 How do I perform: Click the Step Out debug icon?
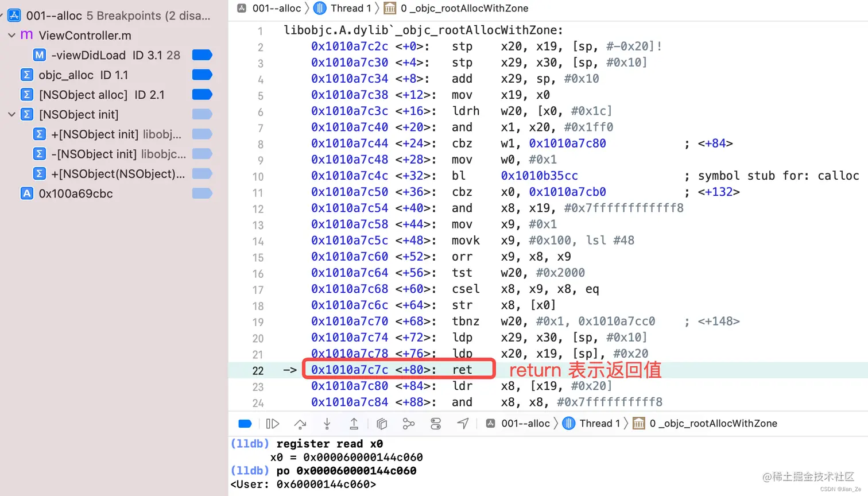pyautogui.click(x=354, y=424)
